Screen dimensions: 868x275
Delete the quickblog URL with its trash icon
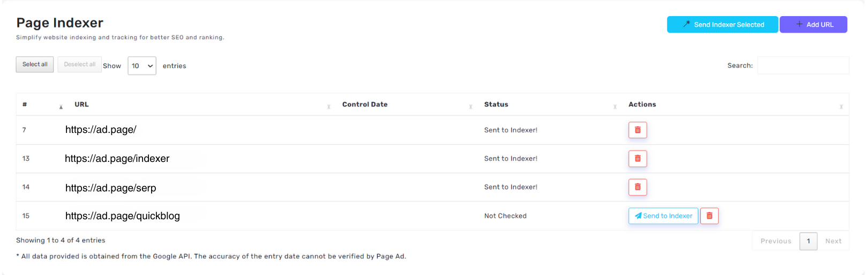709,215
